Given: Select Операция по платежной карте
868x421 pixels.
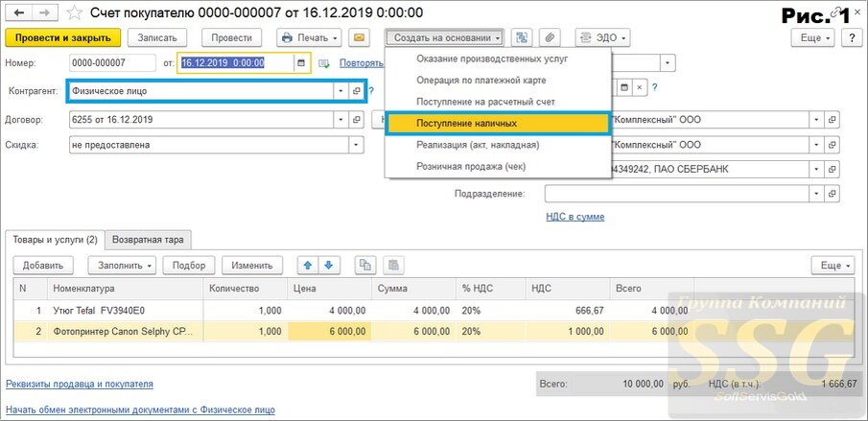Looking at the screenshot, I should (x=481, y=81).
